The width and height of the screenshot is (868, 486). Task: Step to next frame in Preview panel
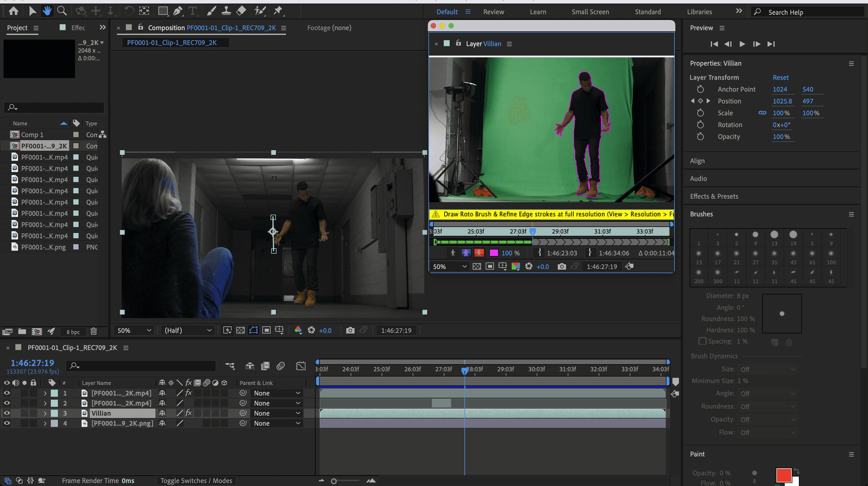[x=756, y=44]
